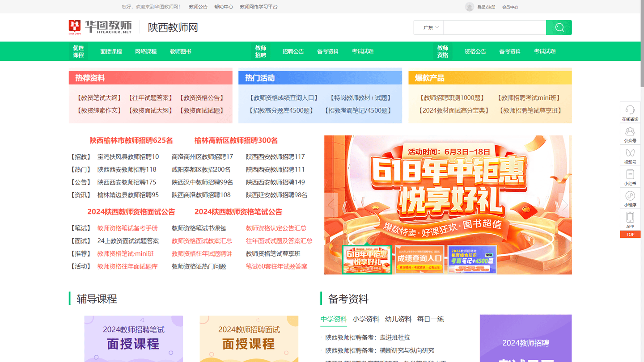Click the 登录/注册 link
This screenshot has height=362, width=644.
click(x=486, y=7)
